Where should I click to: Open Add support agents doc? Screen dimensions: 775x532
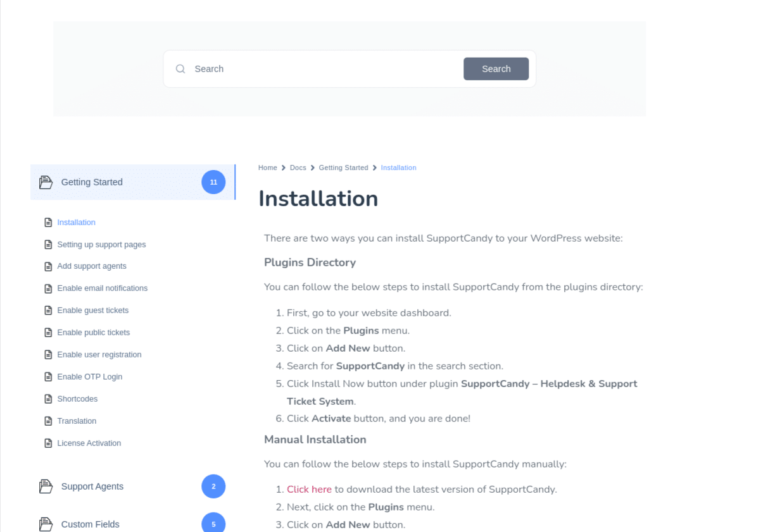pyautogui.click(x=92, y=266)
